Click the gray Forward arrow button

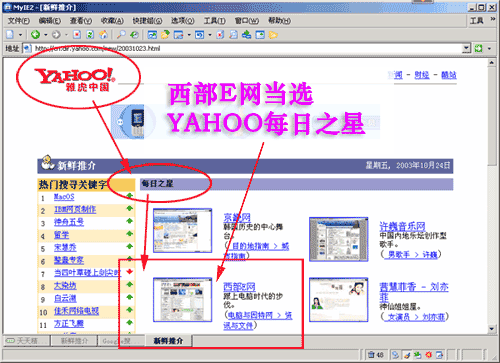pyautogui.click(x=56, y=34)
